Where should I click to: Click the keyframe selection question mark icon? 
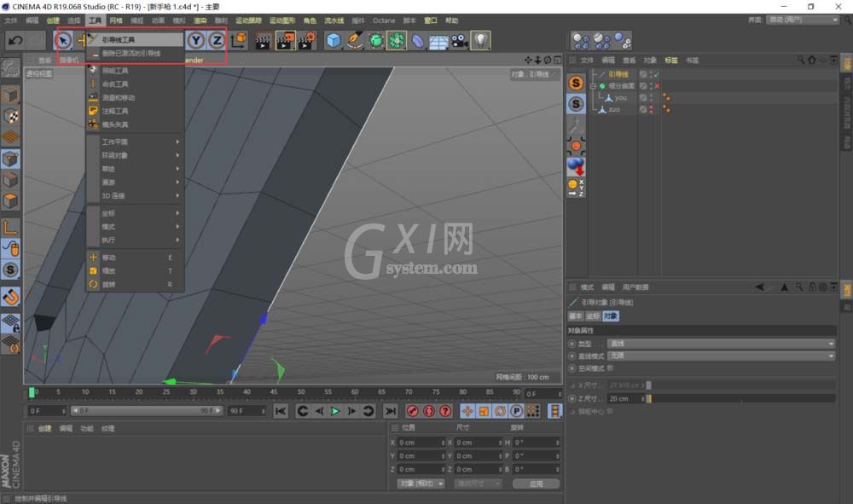click(445, 411)
